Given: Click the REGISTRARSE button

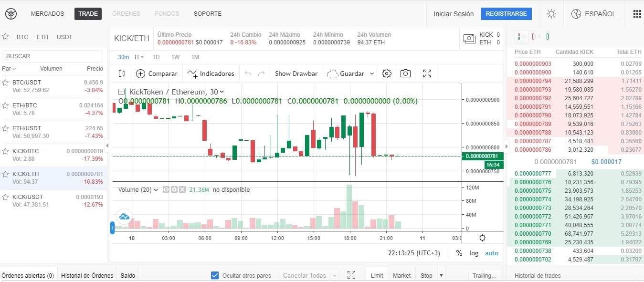Looking at the screenshot, I should coord(506,14).
